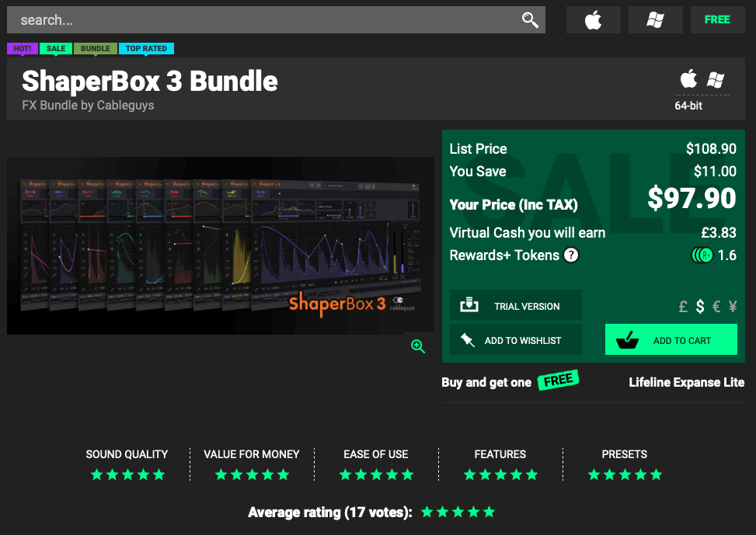Screen dimensions: 756x535
Task: Click the wishlist pin icon
Action: 467,340
